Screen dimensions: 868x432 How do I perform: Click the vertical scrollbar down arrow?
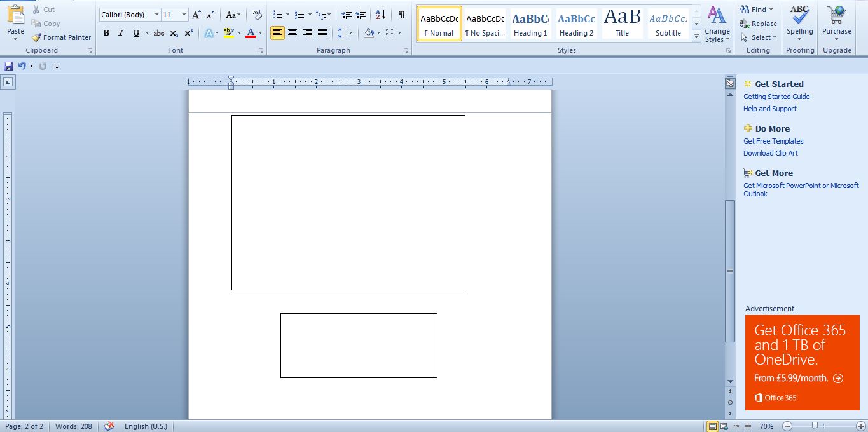tap(729, 382)
